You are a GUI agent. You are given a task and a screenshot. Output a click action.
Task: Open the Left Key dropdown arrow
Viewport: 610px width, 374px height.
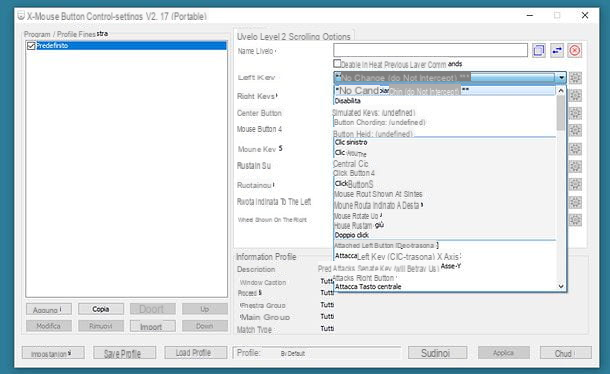(561, 78)
